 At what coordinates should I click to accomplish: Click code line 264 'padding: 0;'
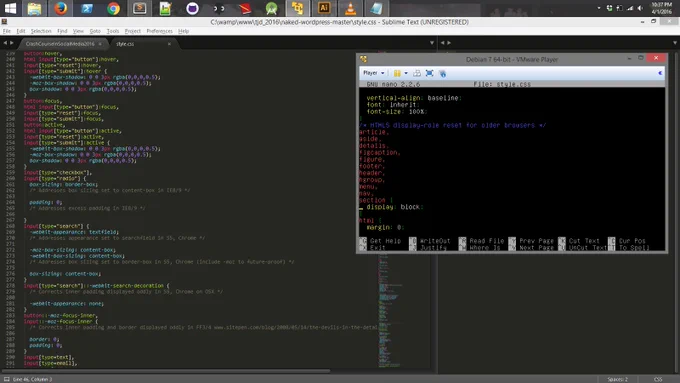click(46, 202)
